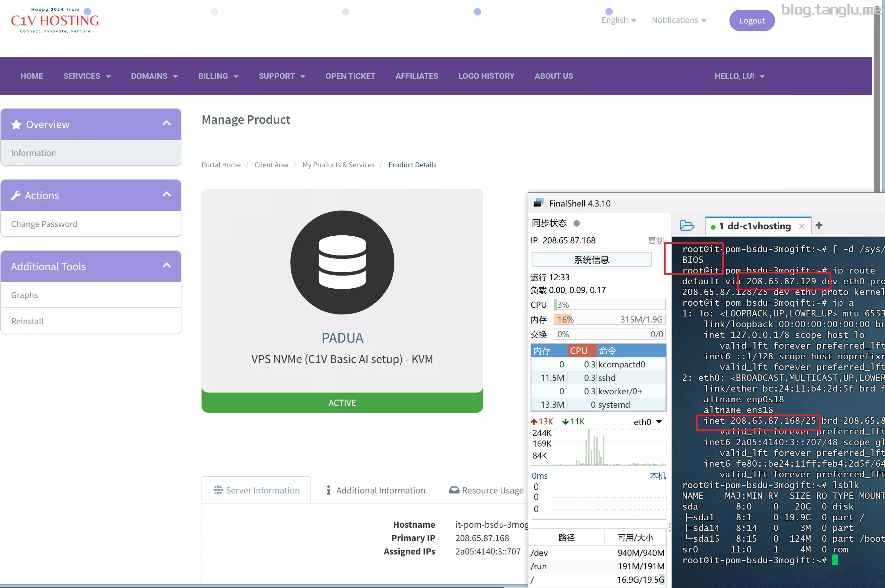
Task: Click the Primary IP value 208.65.87.168
Action: [x=482, y=538]
